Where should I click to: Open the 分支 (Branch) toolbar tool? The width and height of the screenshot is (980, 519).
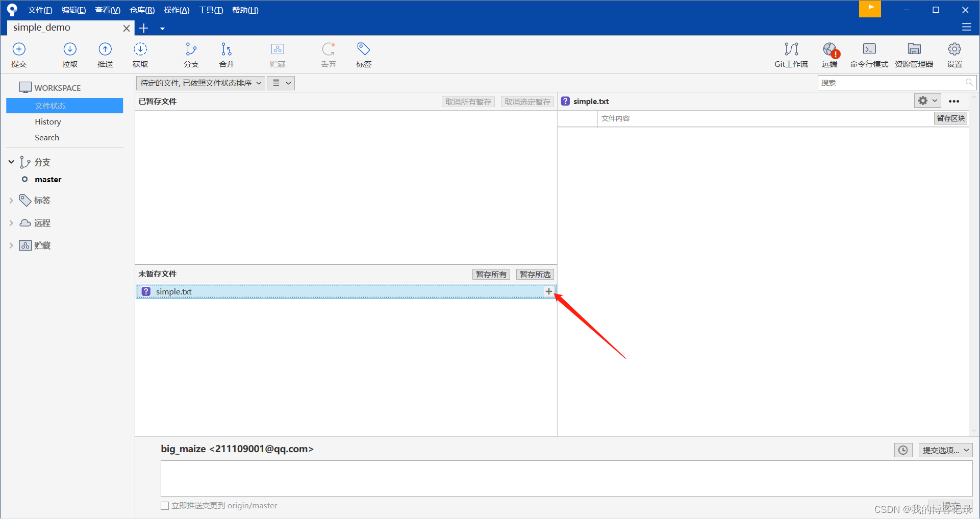(191, 55)
